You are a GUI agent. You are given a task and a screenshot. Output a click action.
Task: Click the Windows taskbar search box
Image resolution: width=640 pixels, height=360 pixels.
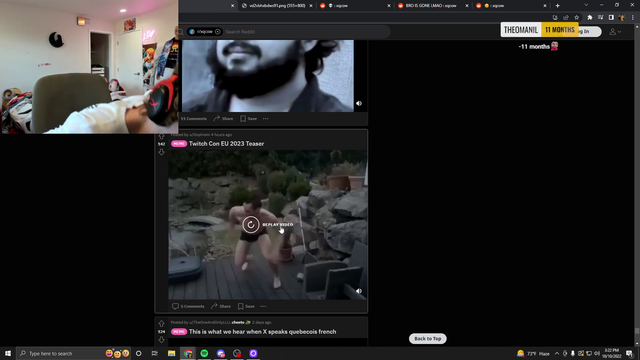click(73, 353)
